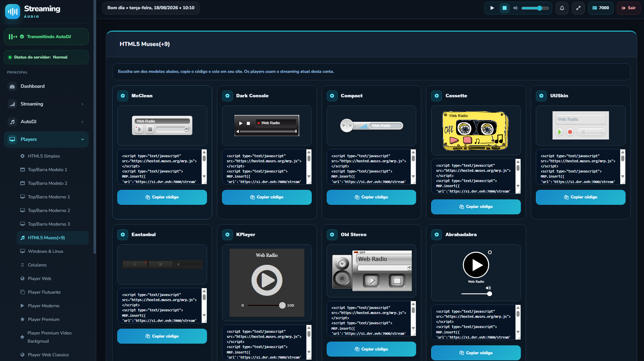644x361 pixels.
Task: Click the Dashboard gauge icon
Action: coord(12,86)
